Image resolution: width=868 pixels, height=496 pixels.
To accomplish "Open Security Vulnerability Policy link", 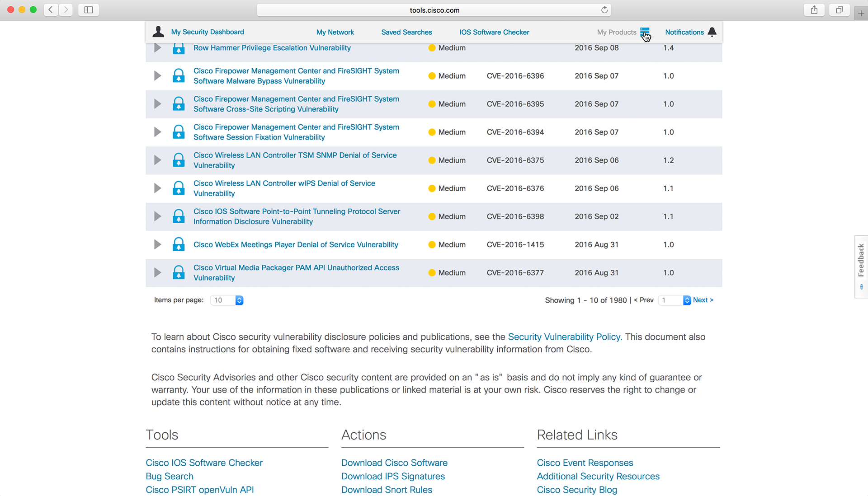I will point(565,337).
